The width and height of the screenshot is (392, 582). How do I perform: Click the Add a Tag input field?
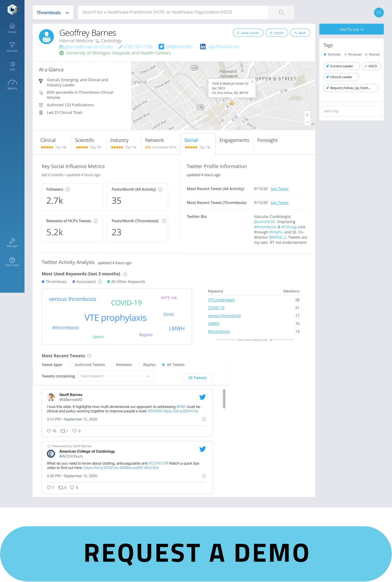(x=351, y=111)
